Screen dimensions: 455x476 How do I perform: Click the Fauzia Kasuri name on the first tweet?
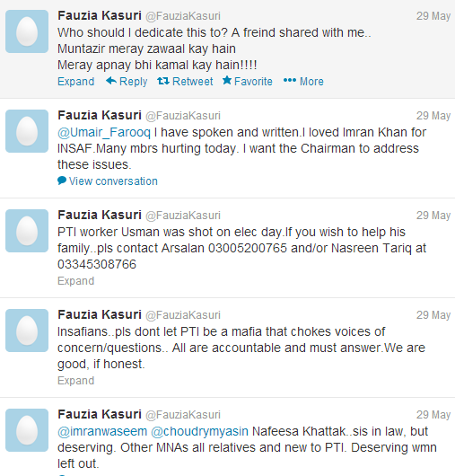coord(100,15)
